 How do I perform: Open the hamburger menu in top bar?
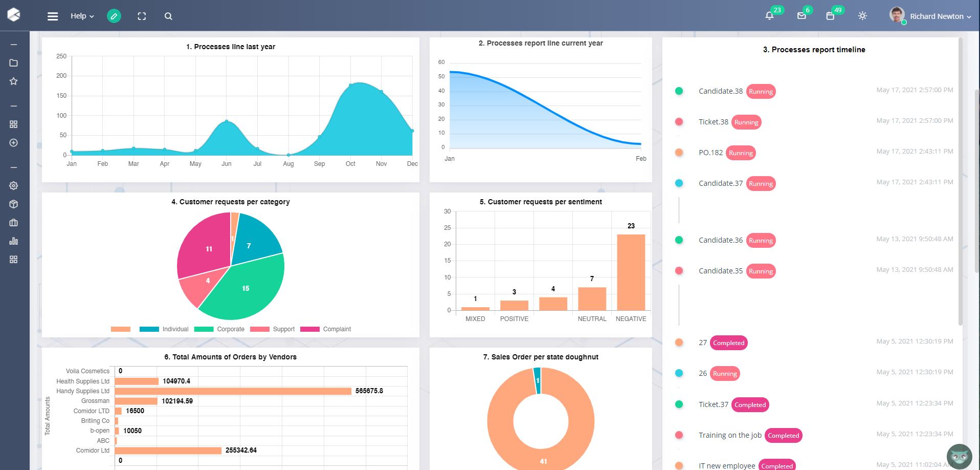tap(53, 16)
